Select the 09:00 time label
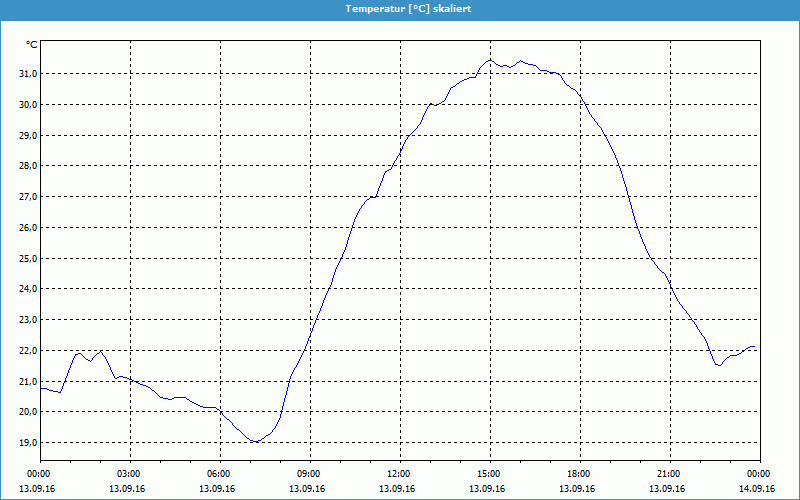The width and height of the screenshot is (800, 500). [309, 474]
